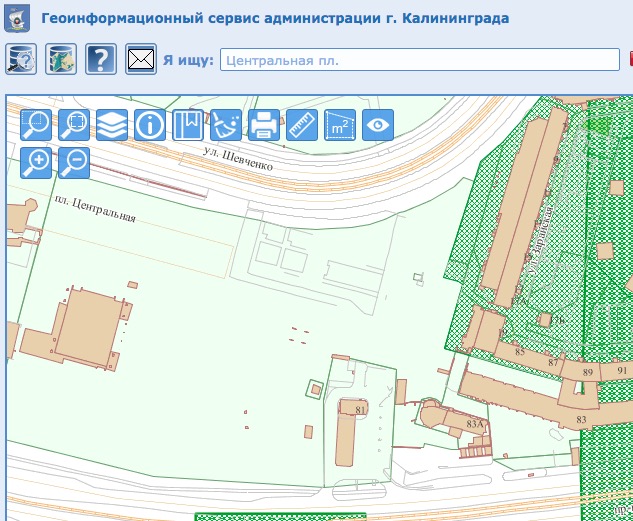Click the zoom-to-full-extent magnifier tool

pos(74,125)
